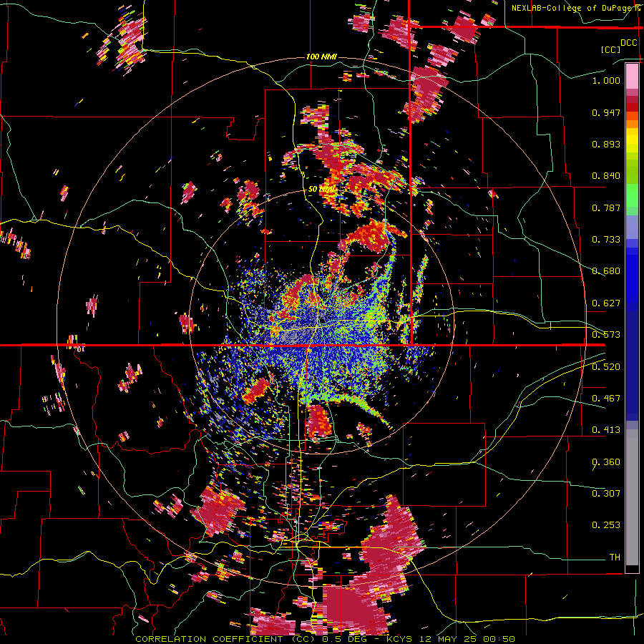Screen dimensions: 644x644
Task: Click the 100 NMI range ring label
Action: pos(321,57)
